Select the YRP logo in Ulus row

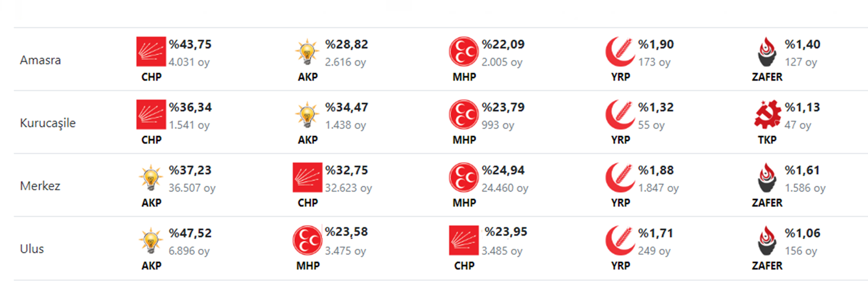coord(620,240)
